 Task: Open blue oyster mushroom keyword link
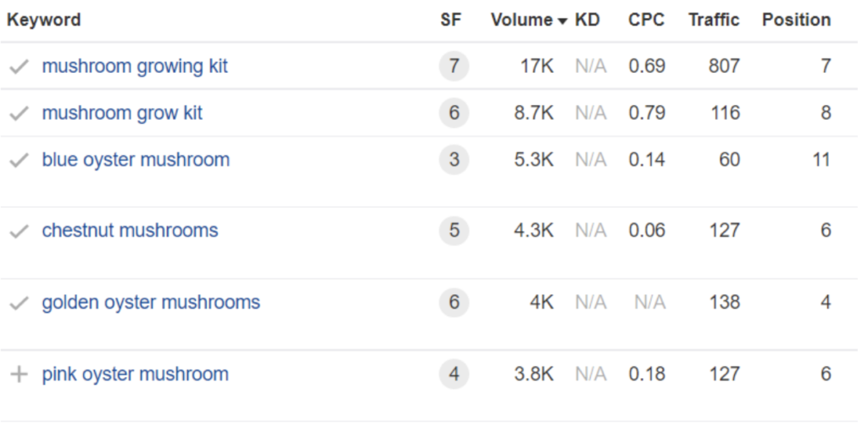136,160
